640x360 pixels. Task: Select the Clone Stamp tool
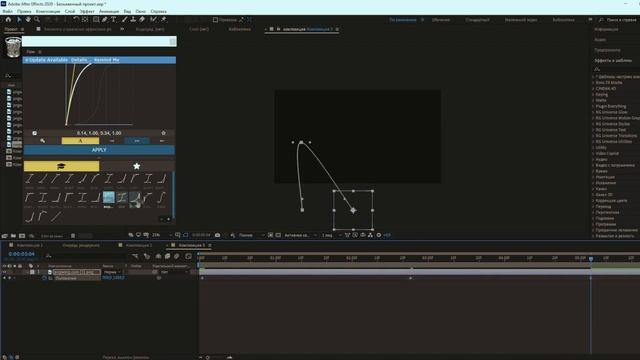pos(133,19)
